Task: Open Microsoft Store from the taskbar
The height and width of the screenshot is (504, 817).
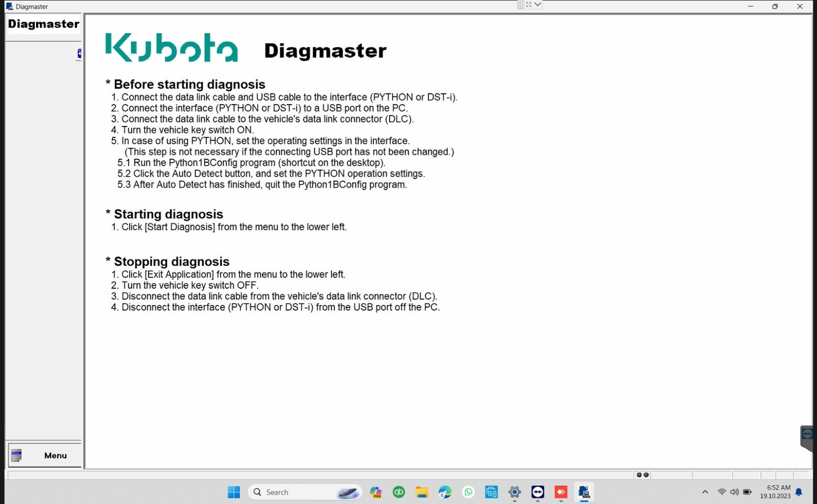Action: click(491, 492)
